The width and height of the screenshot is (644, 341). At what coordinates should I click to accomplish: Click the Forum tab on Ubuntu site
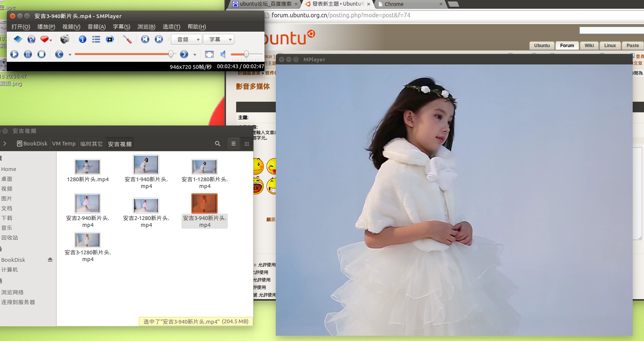click(x=567, y=46)
